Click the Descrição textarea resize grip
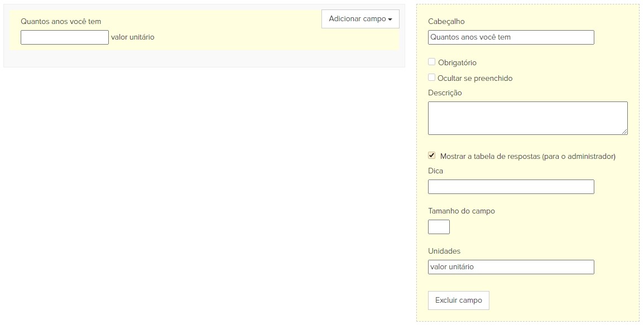The width and height of the screenshot is (644, 325). coord(624,132)
